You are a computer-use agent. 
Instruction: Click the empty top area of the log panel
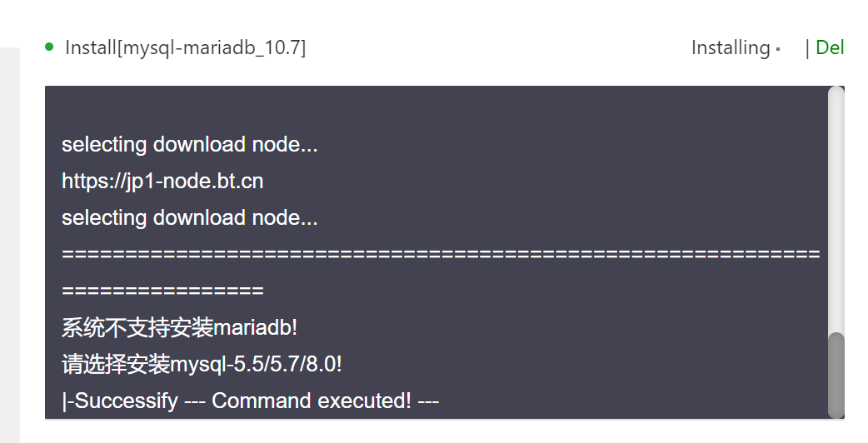pyautogui.click(x=433, y=107)
